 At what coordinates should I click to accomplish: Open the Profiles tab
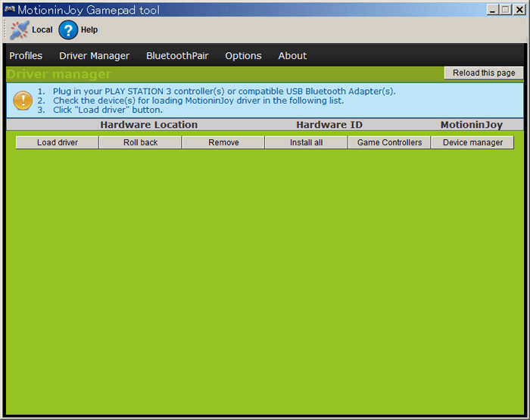click(26, 56)
